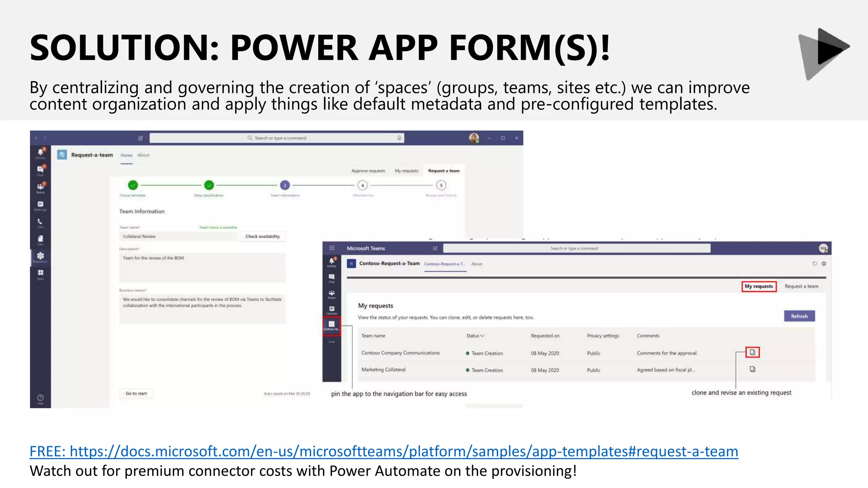Open Activity bell in Contoso window sidebar
The height and width of the screenshot is (488, 868).
[332, 262]
